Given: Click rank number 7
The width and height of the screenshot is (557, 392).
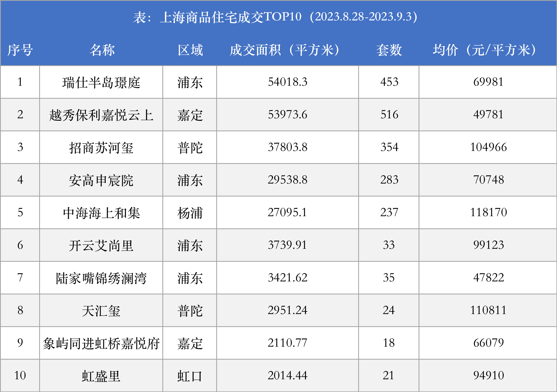Looking at the screenshot, I should point(20,278).
